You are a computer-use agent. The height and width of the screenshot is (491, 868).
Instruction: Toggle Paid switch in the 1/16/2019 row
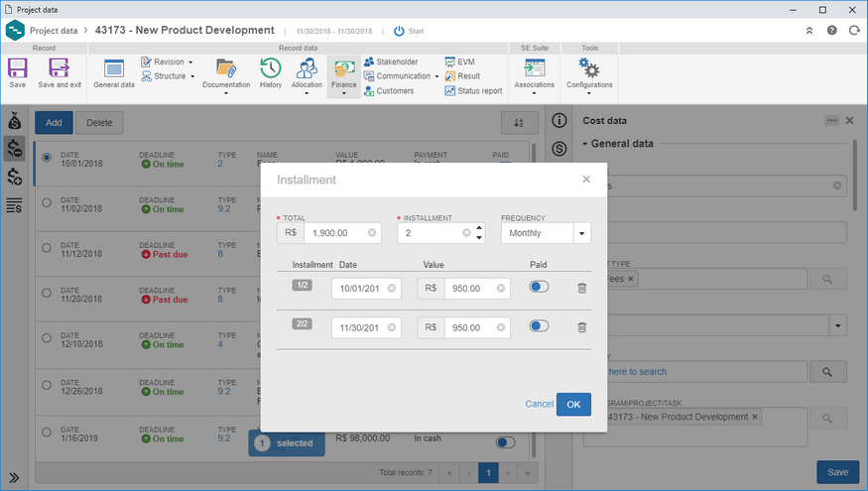(x=505, y=442)
